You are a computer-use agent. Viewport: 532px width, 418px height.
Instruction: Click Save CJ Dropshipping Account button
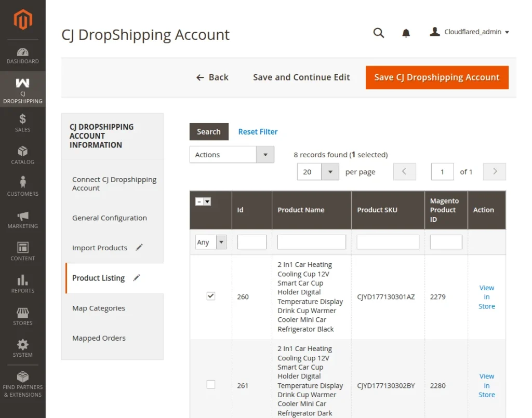click(436, 77)
